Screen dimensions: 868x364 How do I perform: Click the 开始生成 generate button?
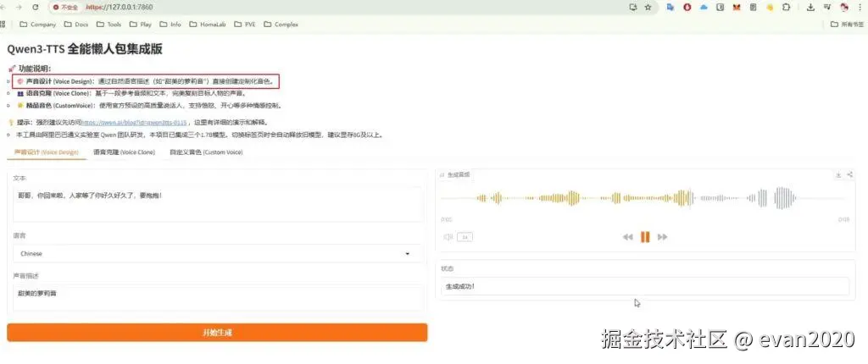click(217, 333)
